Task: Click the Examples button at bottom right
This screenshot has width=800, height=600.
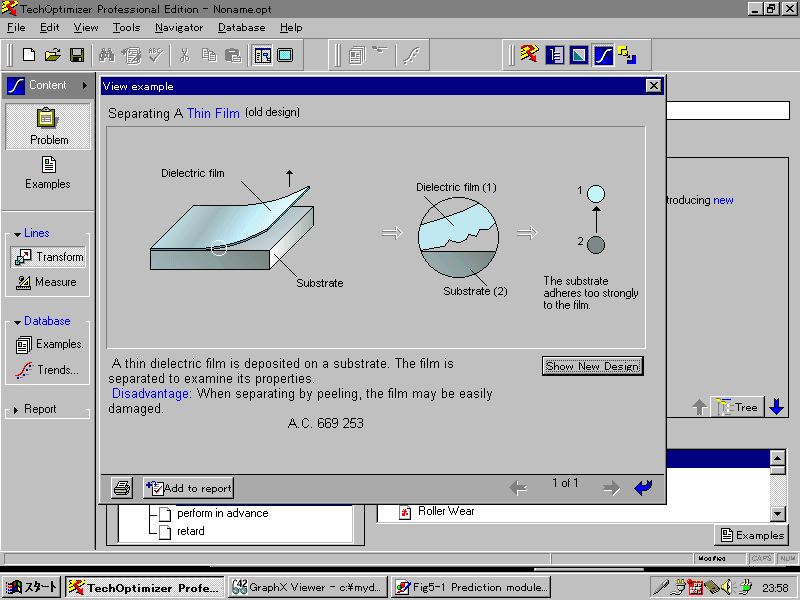Action: click(x=752, y=535)
